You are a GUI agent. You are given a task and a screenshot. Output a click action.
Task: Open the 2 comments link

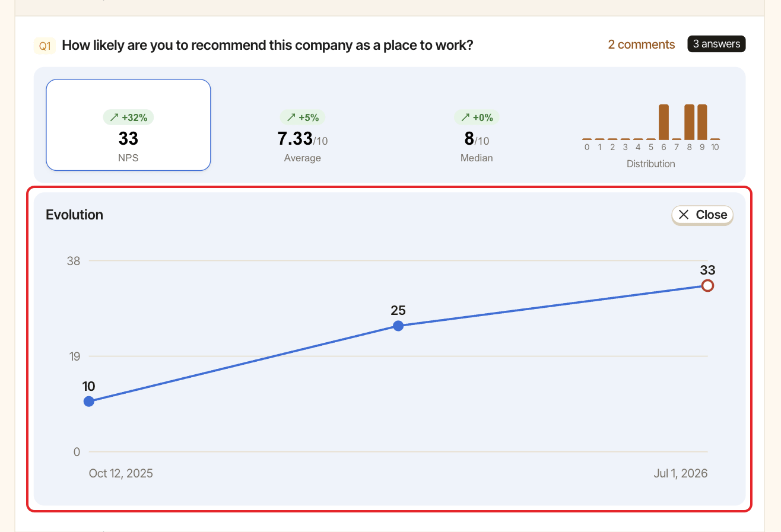[642, 44]
